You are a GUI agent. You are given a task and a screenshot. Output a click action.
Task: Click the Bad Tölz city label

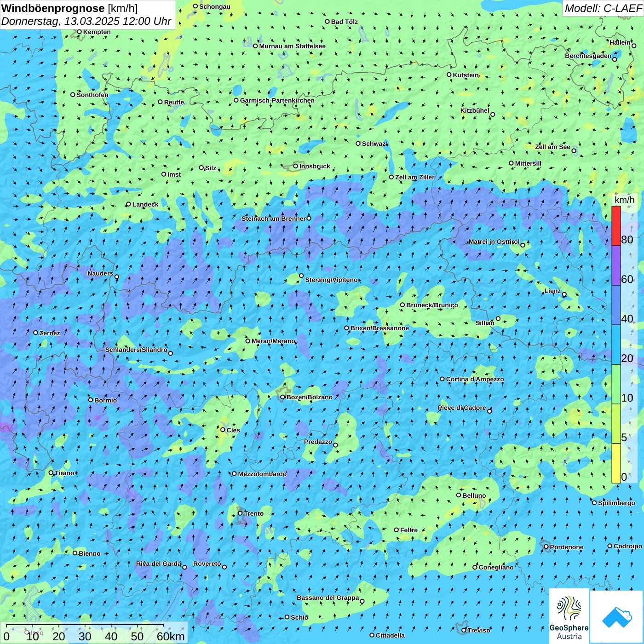345,22
